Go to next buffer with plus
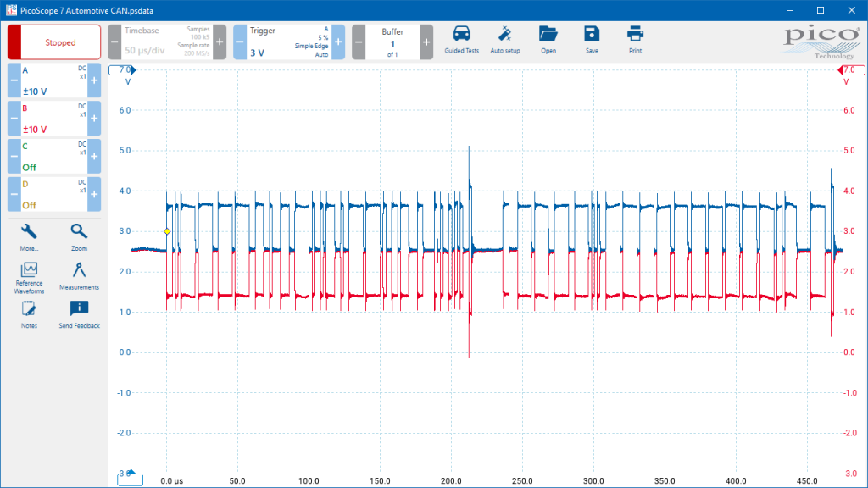 pyautogui.click(x=426, y=42)
